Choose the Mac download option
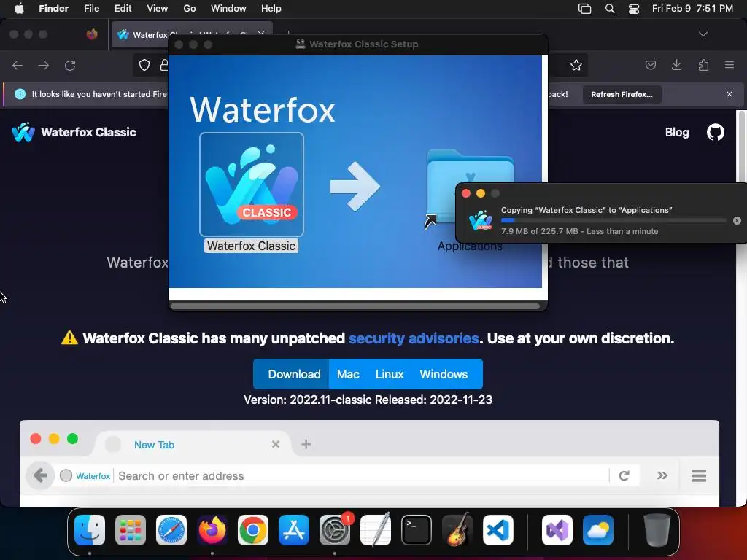 tap(348, 374)
